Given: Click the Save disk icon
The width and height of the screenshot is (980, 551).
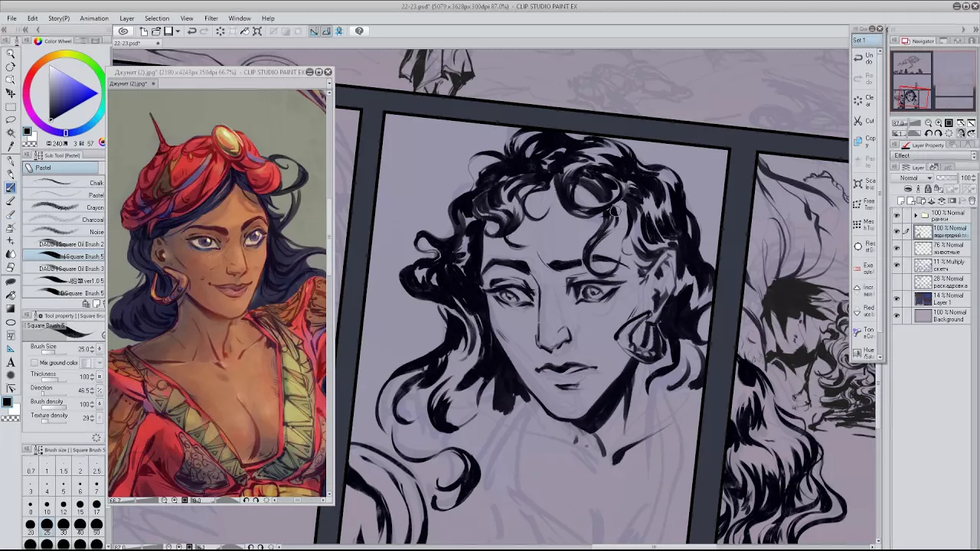Looking at the screenshot, I should [168, 31].
